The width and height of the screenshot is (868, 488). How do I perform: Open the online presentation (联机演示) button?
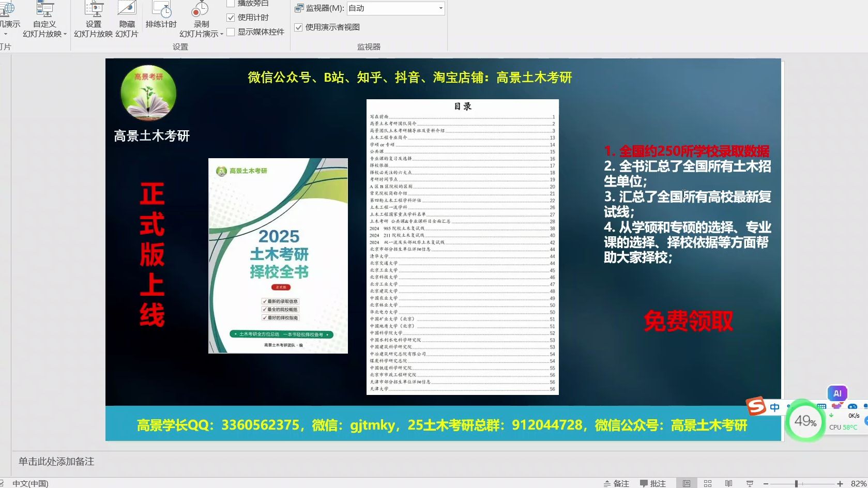[x=9, y=19]
